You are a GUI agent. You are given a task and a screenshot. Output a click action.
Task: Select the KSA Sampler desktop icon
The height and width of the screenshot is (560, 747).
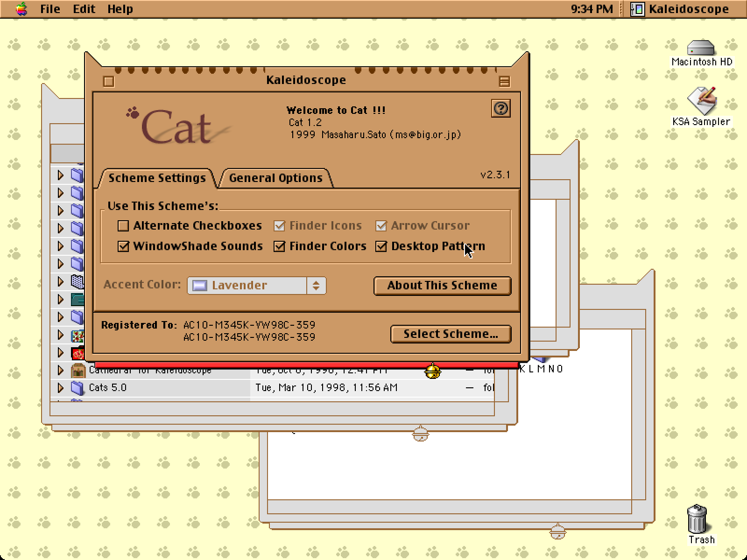point(701,101)
